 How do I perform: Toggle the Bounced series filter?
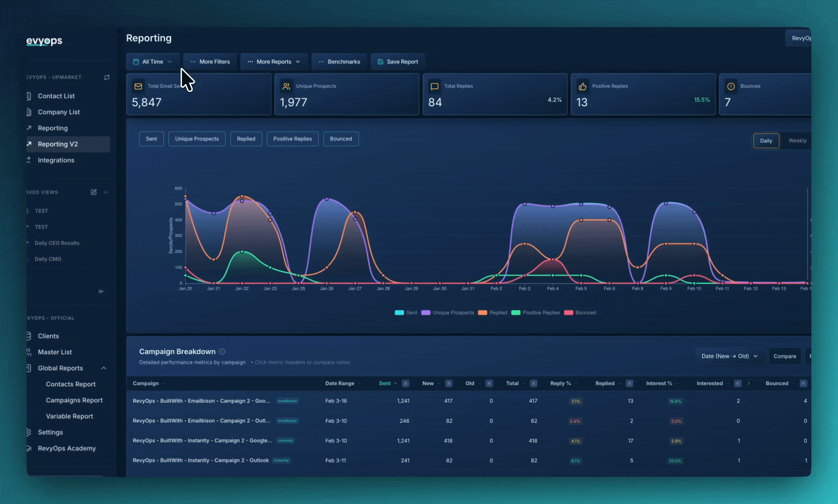pyautogui.click(x=341, y=139)
